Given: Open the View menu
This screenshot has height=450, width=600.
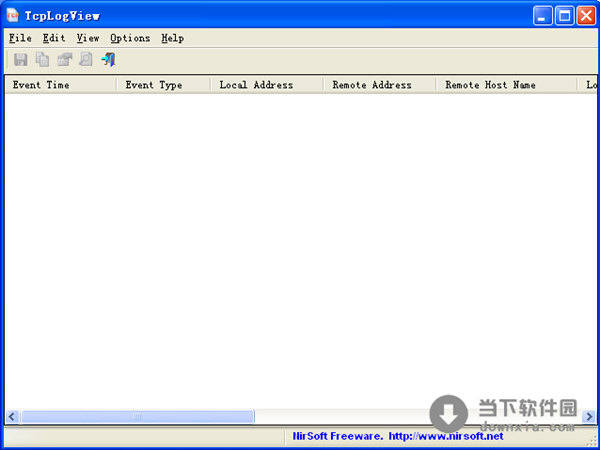Looking at the screenshot, I should tap(88, 38).
